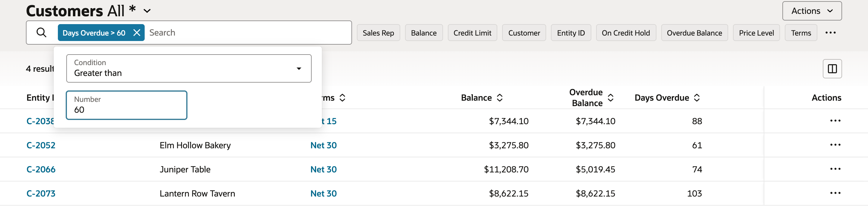Screen dimensions: 868x211
Task: Focus the Search text field
Action: [249, 33]
